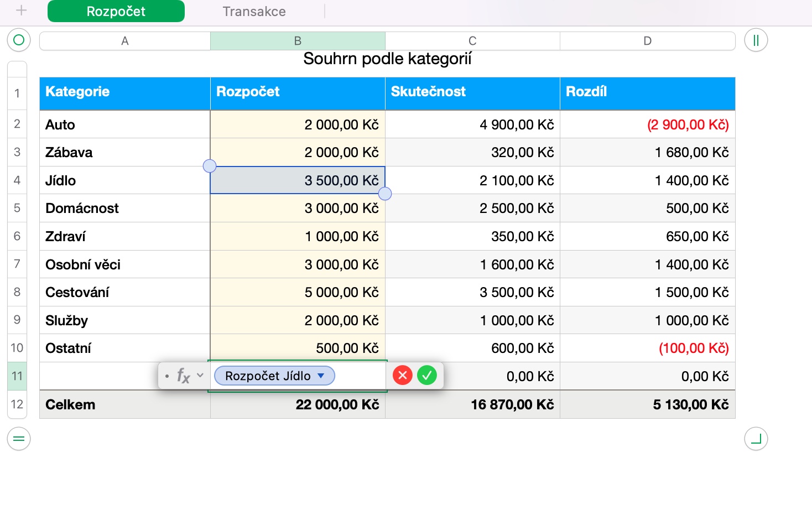Click Cestování actual cell 3 500,00 Kč
Screen dimensions: 812x510
[x=472, y=292]
